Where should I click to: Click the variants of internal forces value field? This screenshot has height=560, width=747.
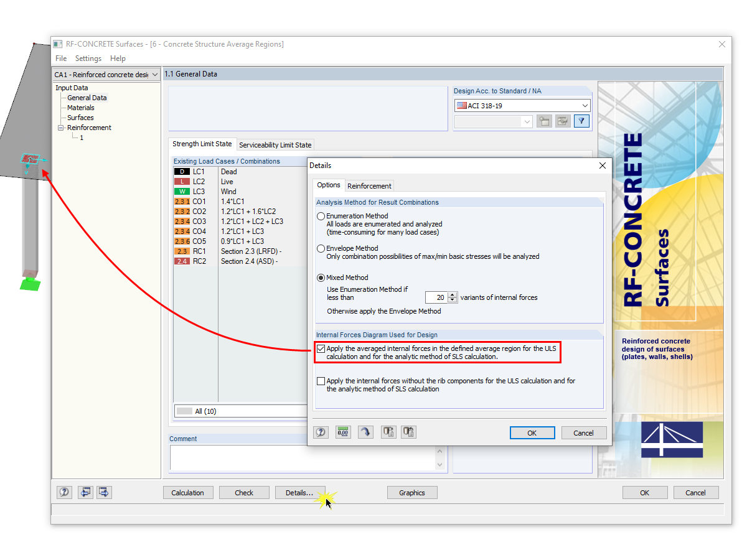[436, 297]
